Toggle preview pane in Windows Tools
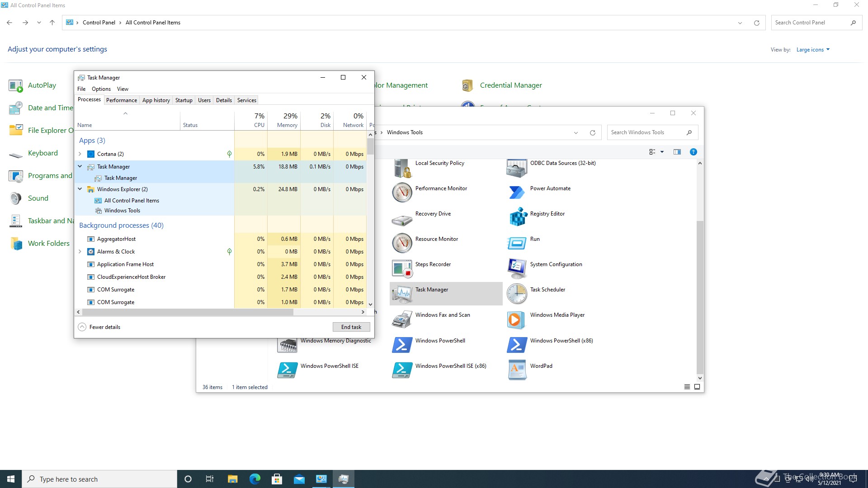 coord(677,152)
